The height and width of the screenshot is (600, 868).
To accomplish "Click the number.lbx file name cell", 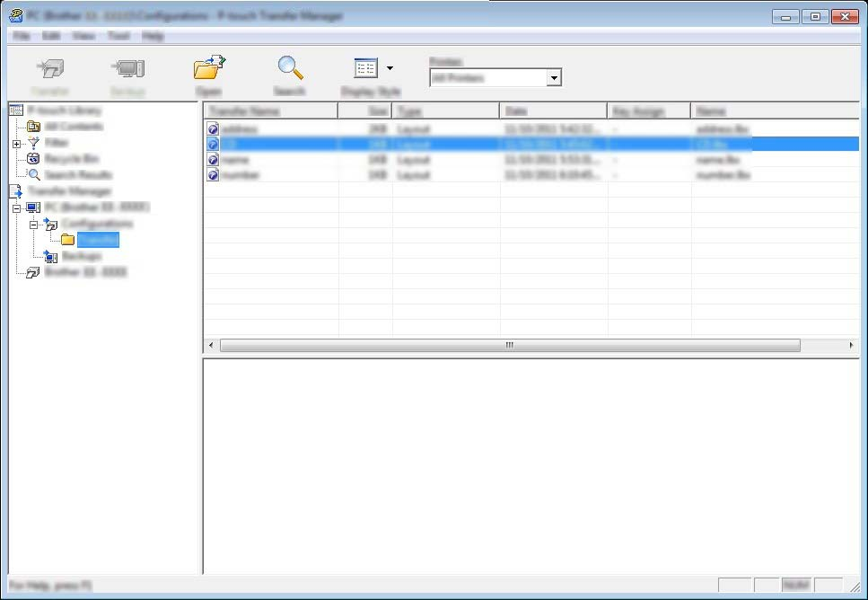I will [723, 175].
